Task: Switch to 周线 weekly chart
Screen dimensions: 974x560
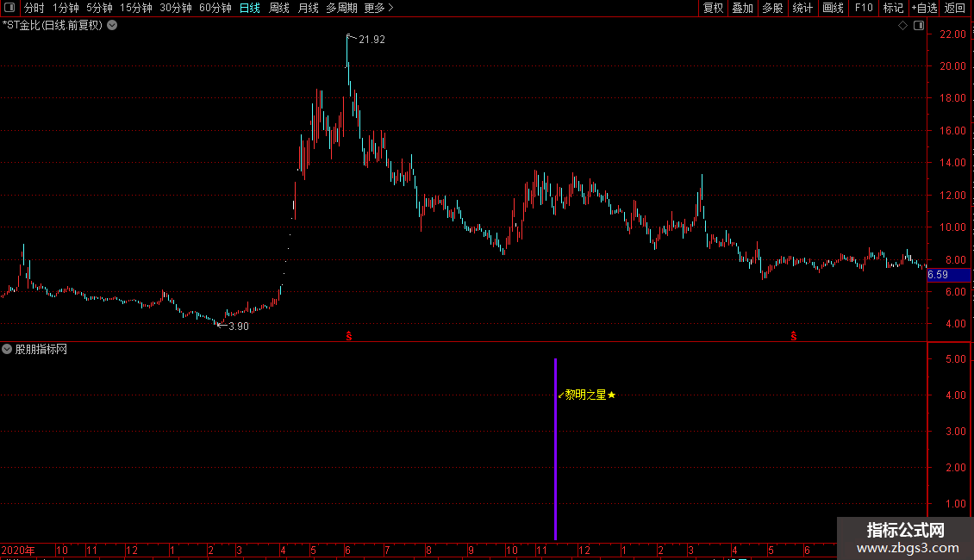Action: (279, 8)
